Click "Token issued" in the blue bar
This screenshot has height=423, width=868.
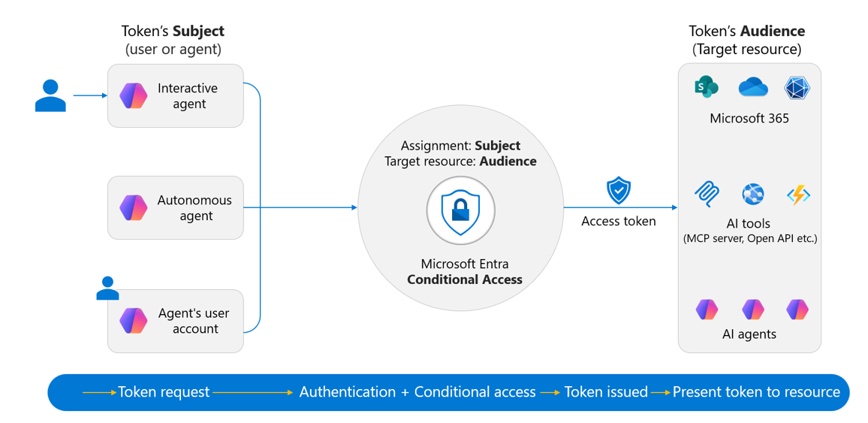click(x=606, y=392)
